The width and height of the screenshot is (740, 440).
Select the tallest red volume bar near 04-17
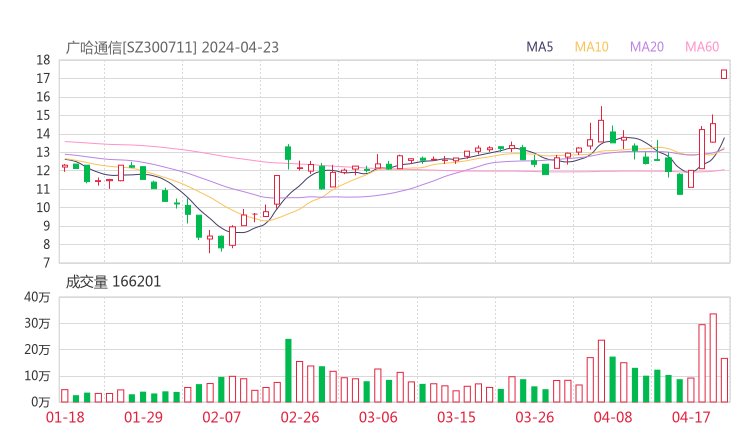pyautogui.click(x=713, y=358)
